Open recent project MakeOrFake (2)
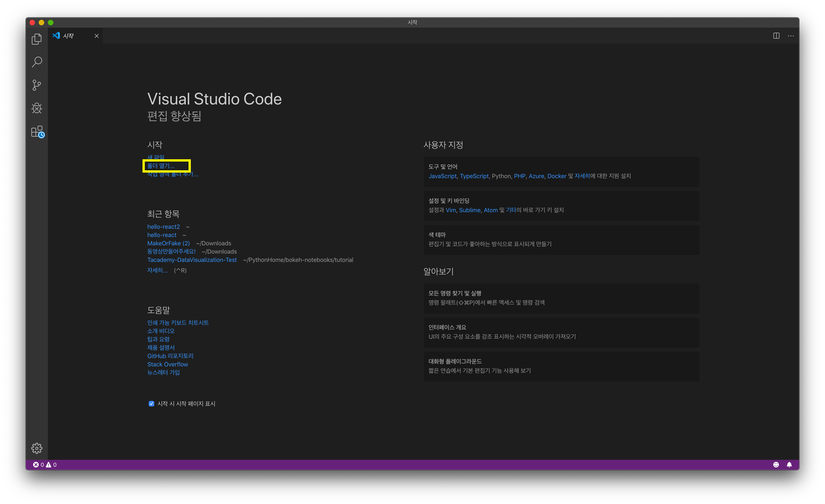 168,243
